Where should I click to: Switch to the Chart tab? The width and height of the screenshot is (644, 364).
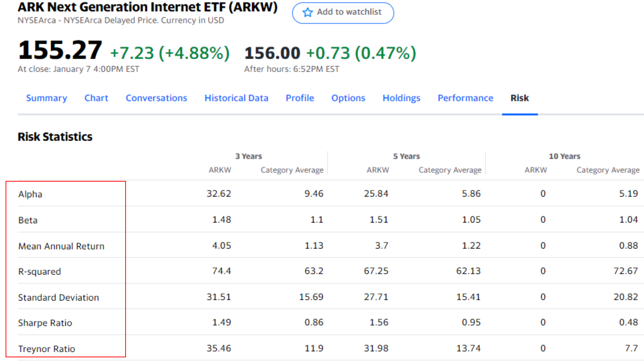point(96,98)
